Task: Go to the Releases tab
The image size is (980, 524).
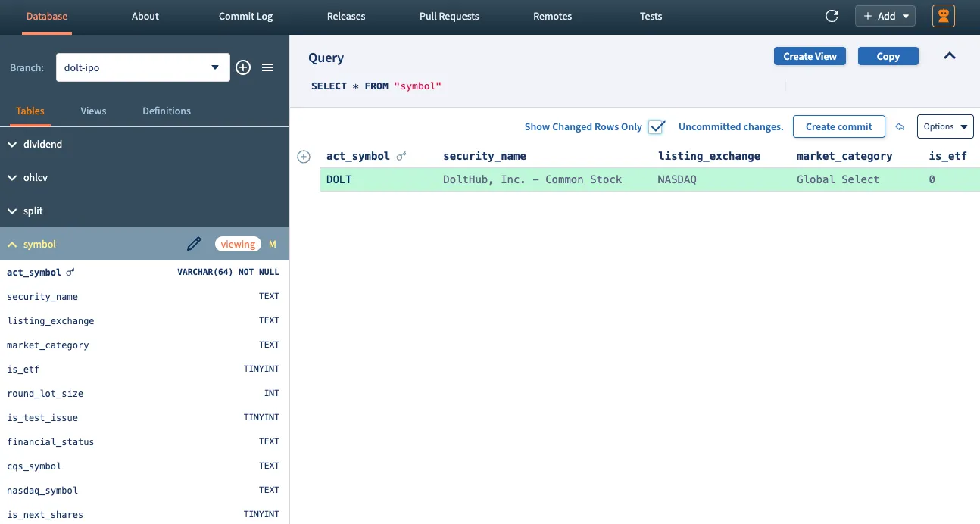Action: [346, 16]
